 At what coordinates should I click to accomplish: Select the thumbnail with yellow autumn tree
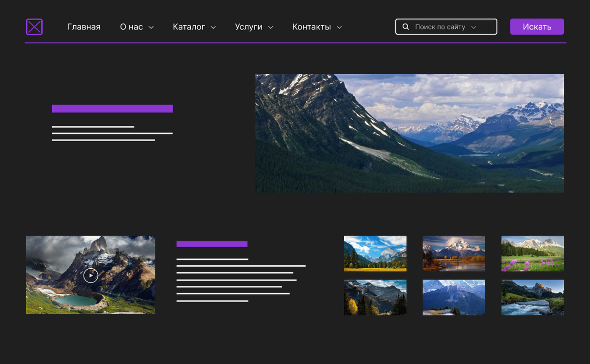point(375,298)
